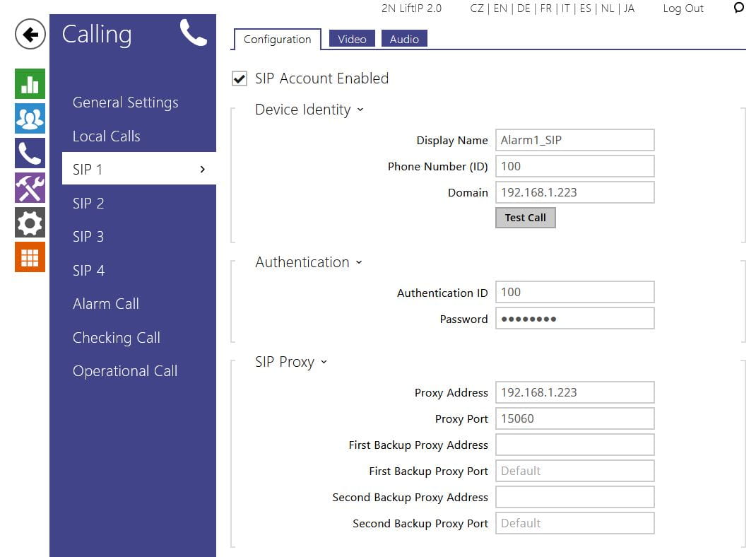The height and width of the screenshot is (557, 756).
Task: Open the Status bar-chart section icon
Action: point(30,84)
